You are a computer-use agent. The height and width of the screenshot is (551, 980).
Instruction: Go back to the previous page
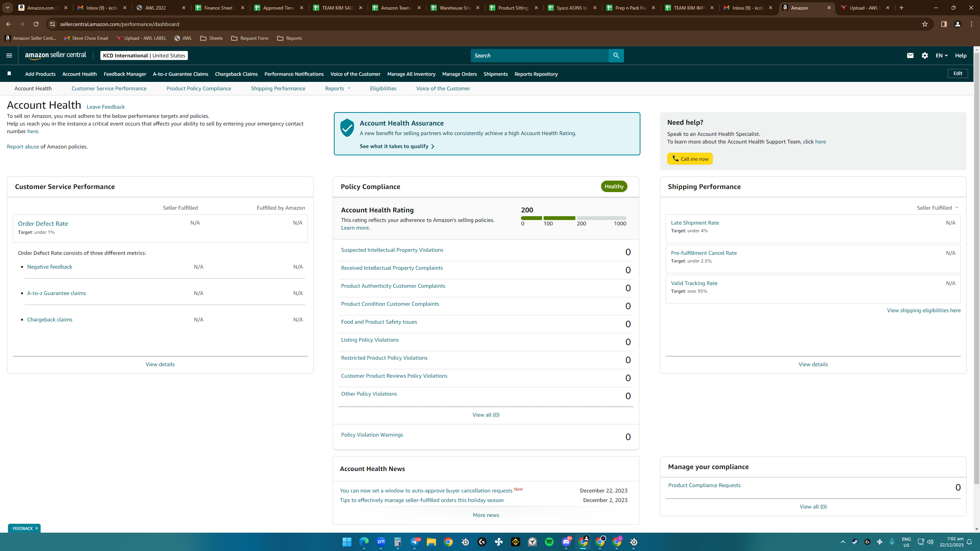(8, 24)
